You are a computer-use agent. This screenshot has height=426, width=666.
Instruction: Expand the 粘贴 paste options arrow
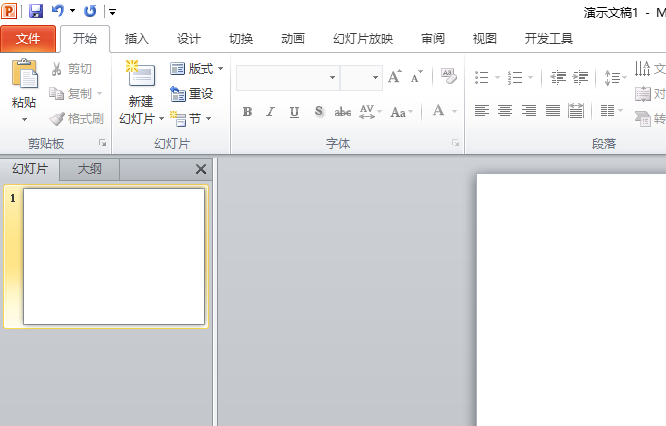click(24, 119)
